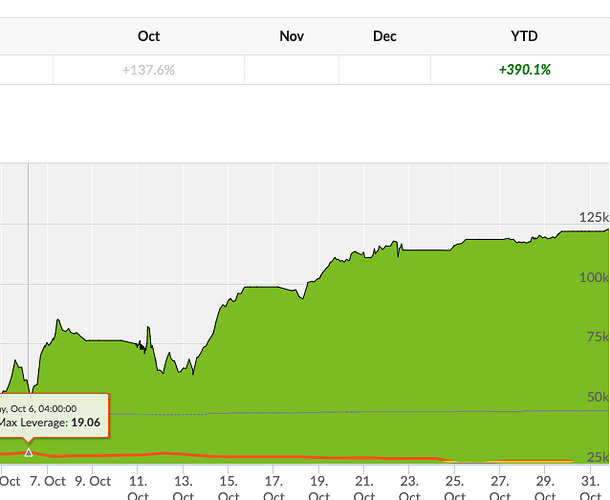This screenshot has width=610, height=500.
Task: Click the Dec column header
Action: click(384, 36)
